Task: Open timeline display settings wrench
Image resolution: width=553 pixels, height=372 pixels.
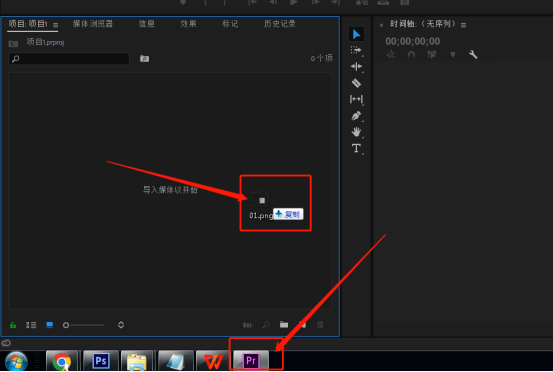Action: 473,55
